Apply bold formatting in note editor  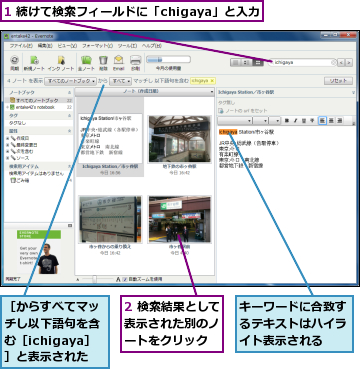287,121
